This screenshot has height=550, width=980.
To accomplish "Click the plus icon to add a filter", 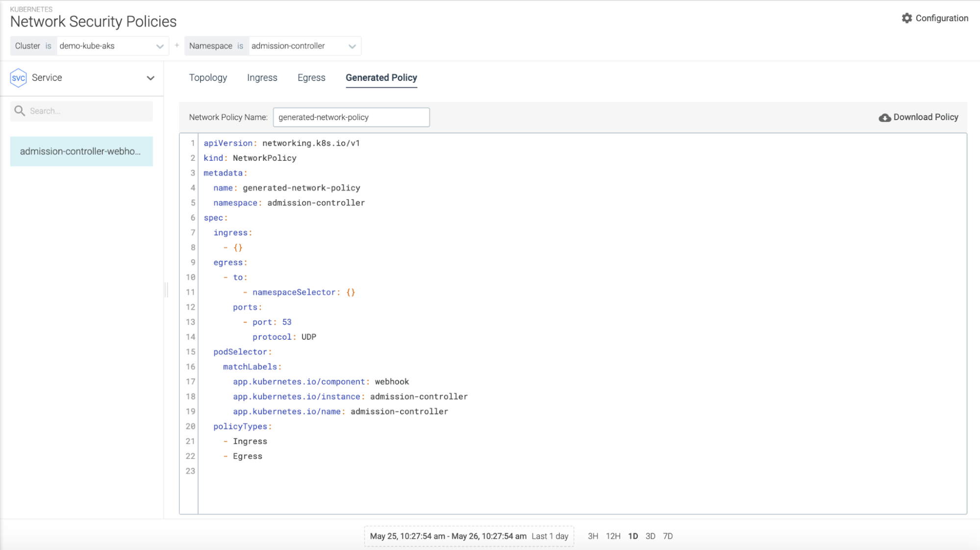I will coord(177,45).
